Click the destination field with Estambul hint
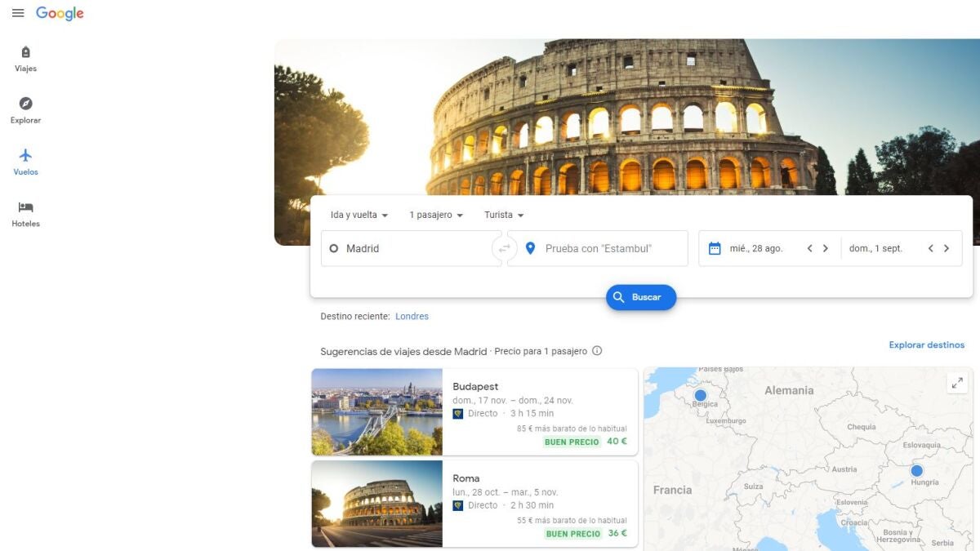 tap(604, 248)
